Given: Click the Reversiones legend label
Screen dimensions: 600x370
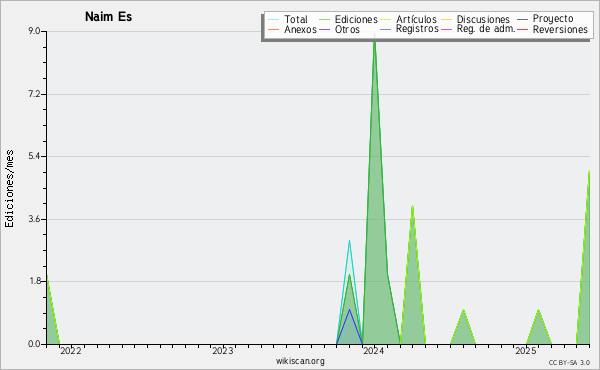Looking at the screenshot, I should (x=560, y=29).
